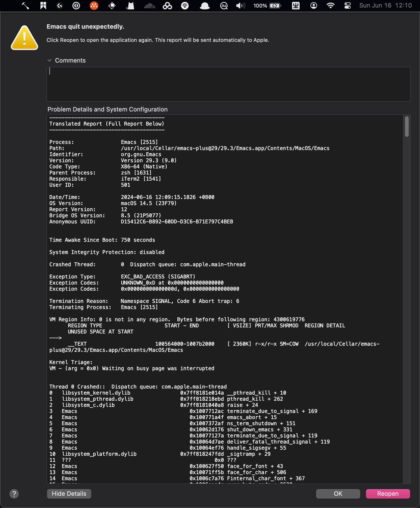Click the Date/Time '2024-06-16 12:09:15.1826 +0800'

pos(168,197)
